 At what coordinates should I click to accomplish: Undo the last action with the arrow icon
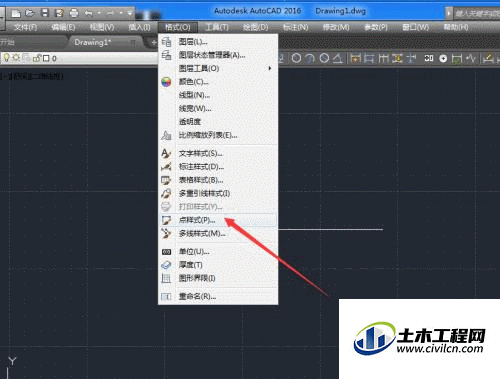coord(88,13)
